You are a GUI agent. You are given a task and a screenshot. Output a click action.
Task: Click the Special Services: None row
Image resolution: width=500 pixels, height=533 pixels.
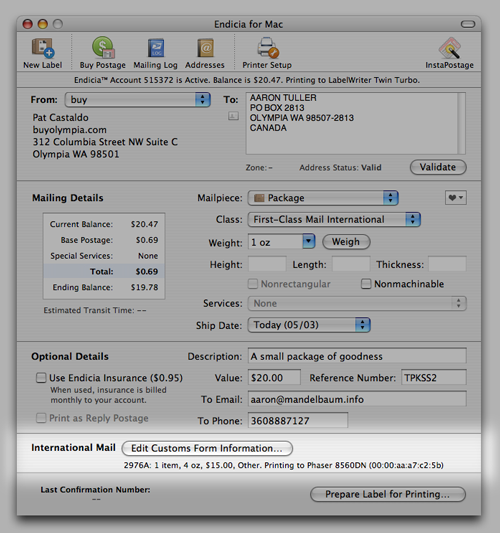click(104, 256)
